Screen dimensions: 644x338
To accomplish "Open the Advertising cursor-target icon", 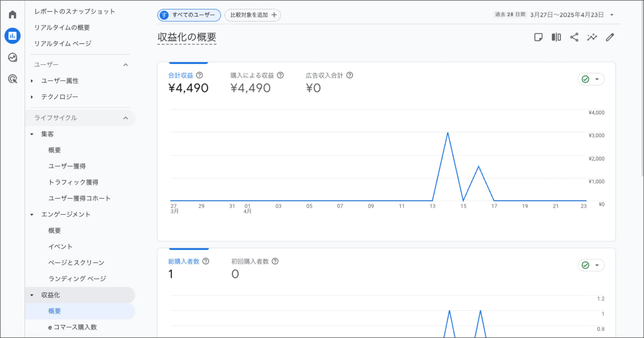I will coord(12,79).
